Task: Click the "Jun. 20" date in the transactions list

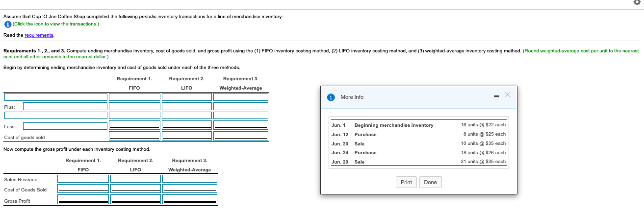Action: pyautogui.click(x=339, y=143)
